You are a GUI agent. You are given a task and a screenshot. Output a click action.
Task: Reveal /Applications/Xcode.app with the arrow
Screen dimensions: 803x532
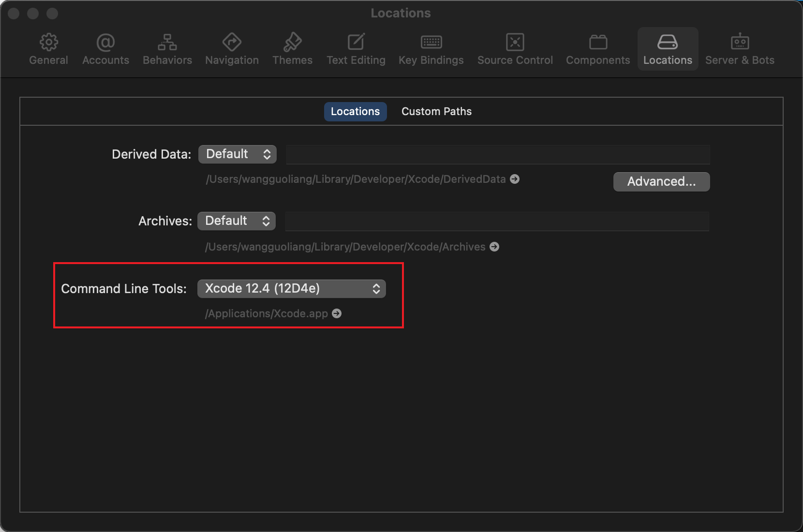click(x=336, y=313)
